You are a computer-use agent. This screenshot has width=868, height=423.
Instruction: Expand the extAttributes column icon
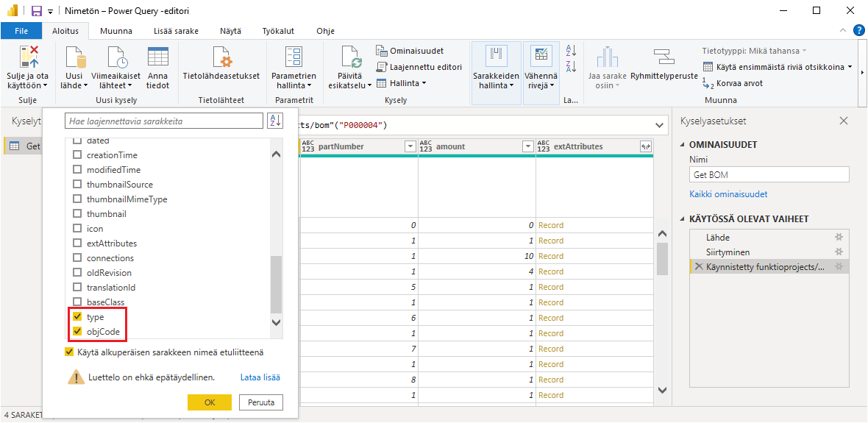(646, 146)
